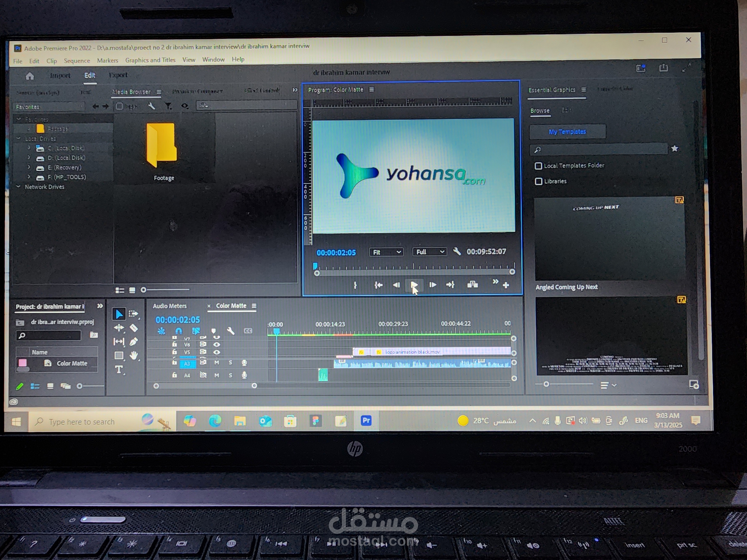Open the Full playback resolution dropdown

click(x=430, y=252)
